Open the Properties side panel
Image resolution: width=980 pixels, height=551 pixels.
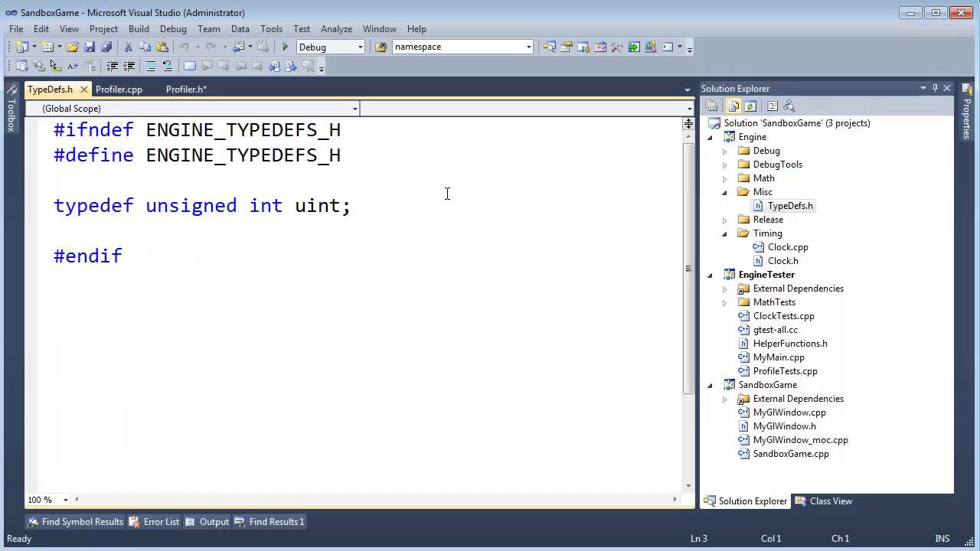coord(967,112)
